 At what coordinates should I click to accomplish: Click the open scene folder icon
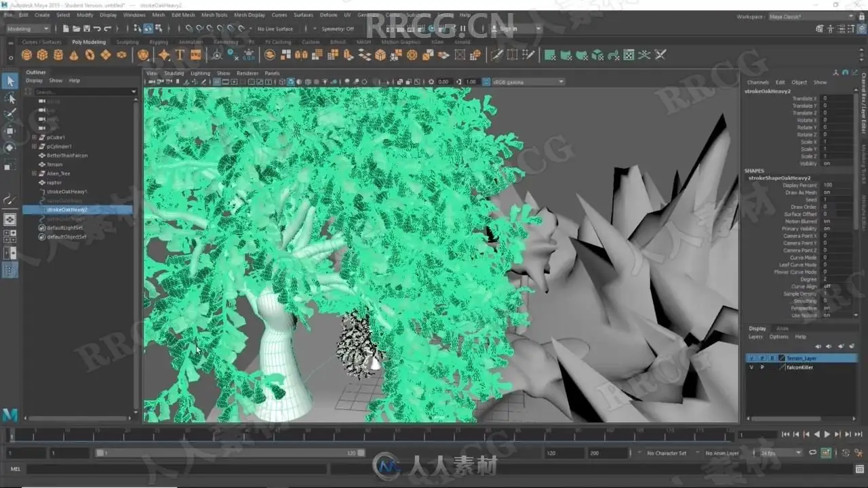77,28
